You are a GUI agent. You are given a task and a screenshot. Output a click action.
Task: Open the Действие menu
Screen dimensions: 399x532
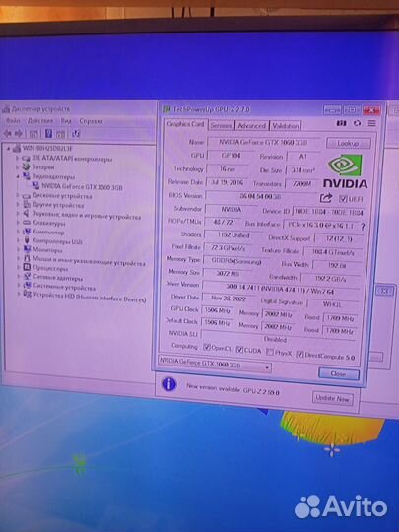tap(40, 121)
